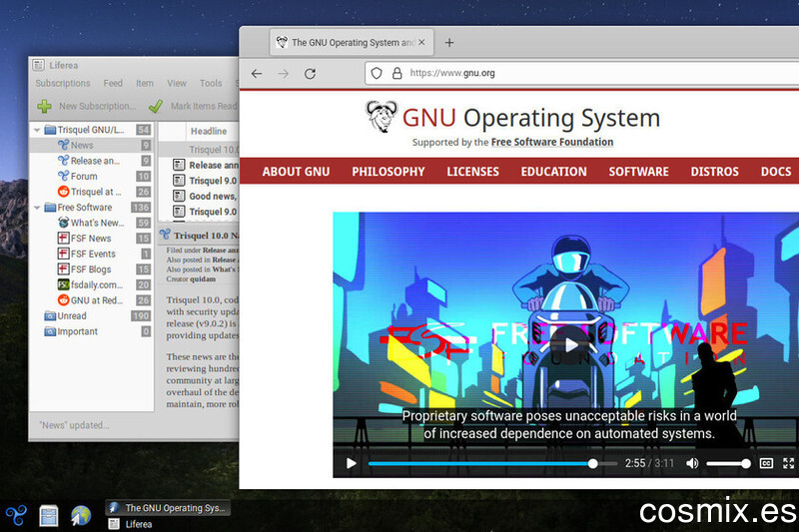Image resolution: width=799 pixels, height=532 pixels.
Task: Sort by the Headline column header
Action: [x=213, y=132]
